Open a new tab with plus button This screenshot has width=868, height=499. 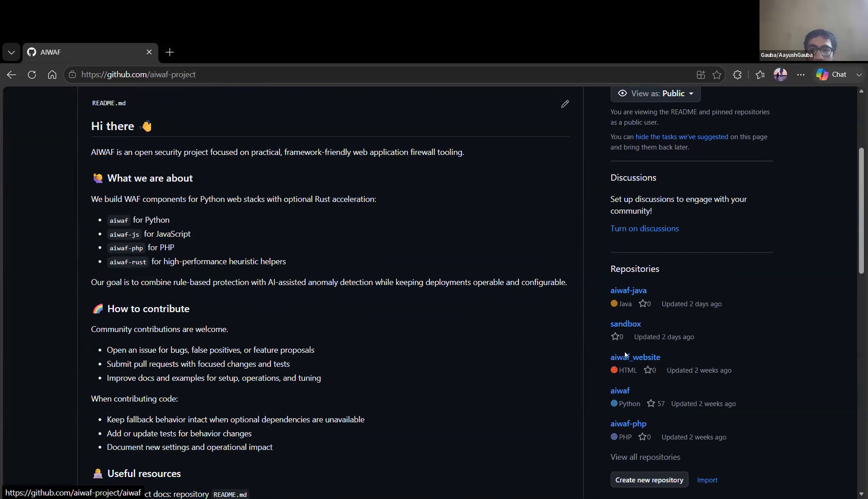coord(170,53)
